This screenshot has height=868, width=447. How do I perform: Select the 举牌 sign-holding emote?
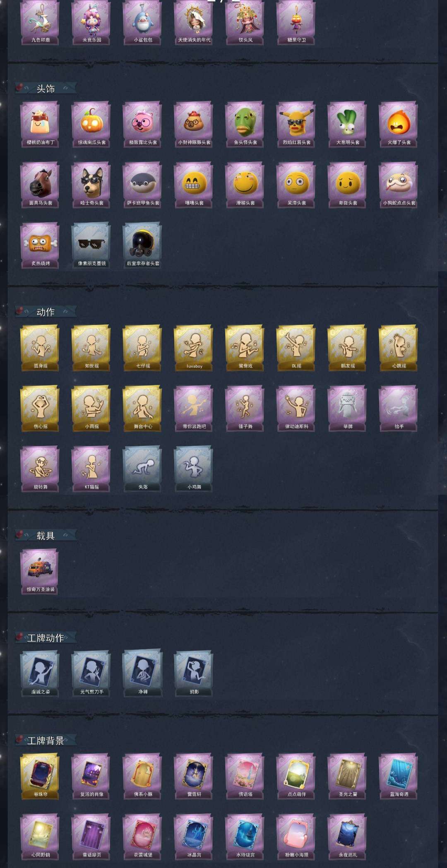pyautogui.click(x=347, y=409)
